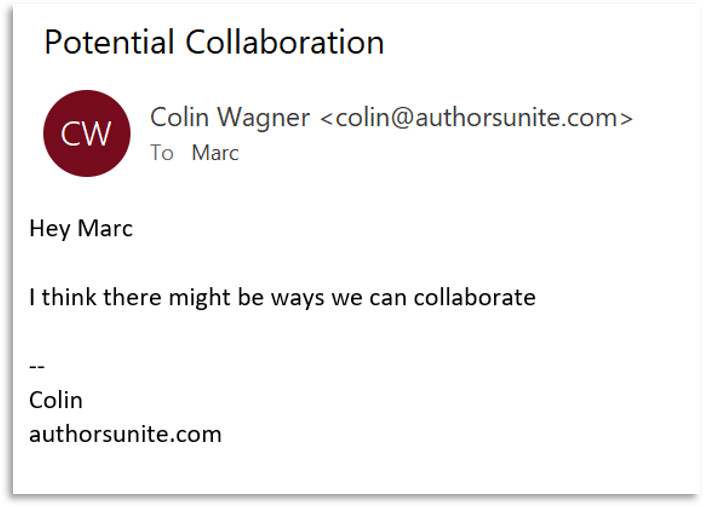Click the word Hey in the greeting
The width and height of the screenshot is (704, 507).
[50, 228]
